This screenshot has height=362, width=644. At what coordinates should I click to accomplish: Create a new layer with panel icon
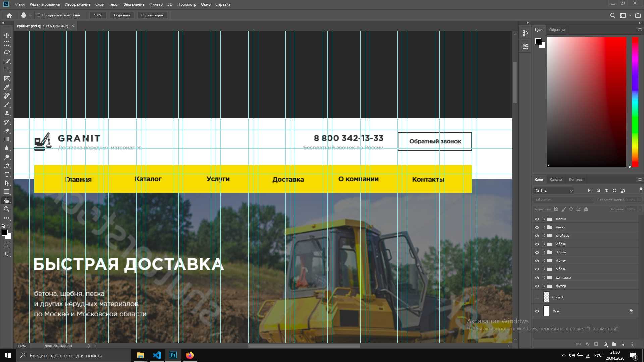click(x=623, y=344)
